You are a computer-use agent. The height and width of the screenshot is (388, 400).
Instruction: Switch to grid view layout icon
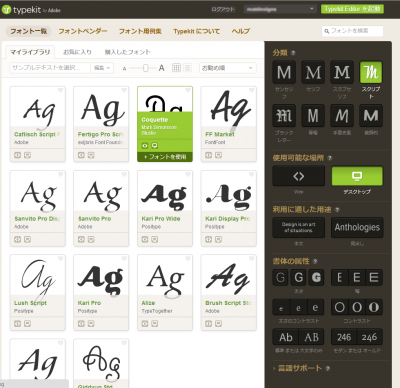(x=176, y=68)
